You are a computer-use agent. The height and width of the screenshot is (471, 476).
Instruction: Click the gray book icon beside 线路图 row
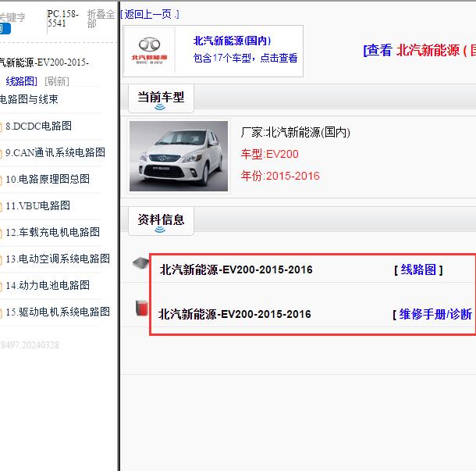click(141, 263)
